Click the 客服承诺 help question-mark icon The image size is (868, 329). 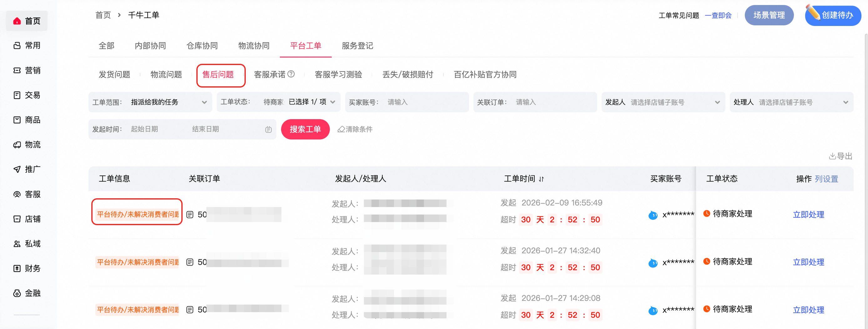(291, 74)
